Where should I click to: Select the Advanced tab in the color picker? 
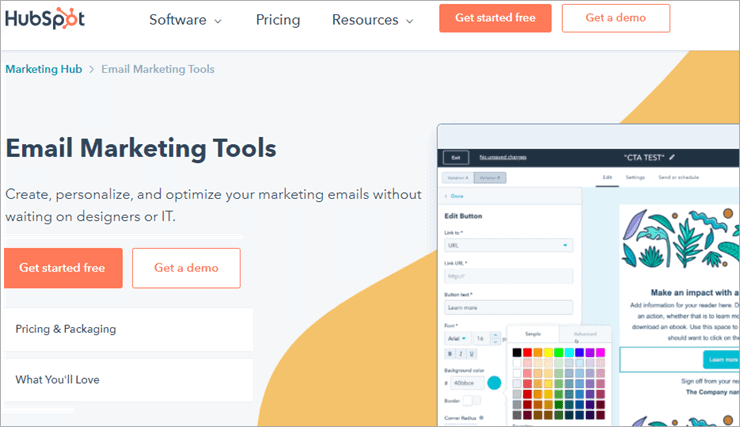pos(585,334)
